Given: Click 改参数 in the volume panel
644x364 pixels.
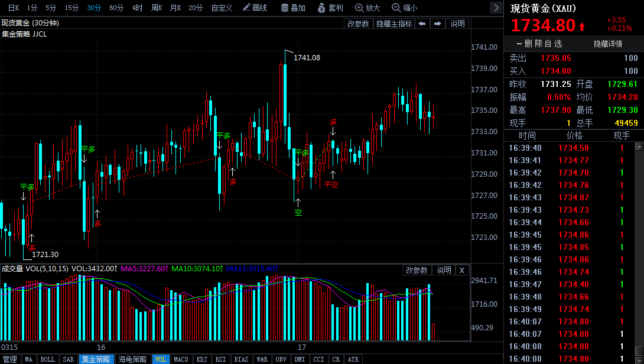Looking at the screenshot, I should (x=417, y=270).
